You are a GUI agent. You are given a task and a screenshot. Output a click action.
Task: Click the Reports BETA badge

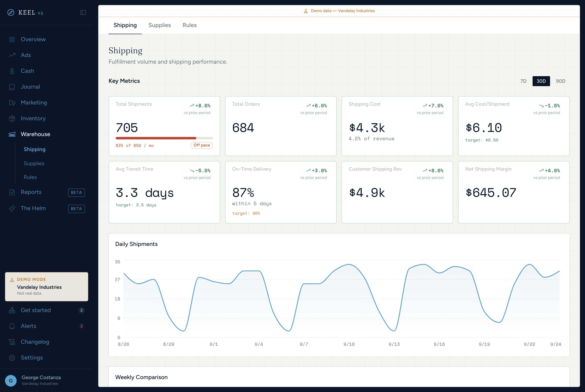(x=77, y=192)
